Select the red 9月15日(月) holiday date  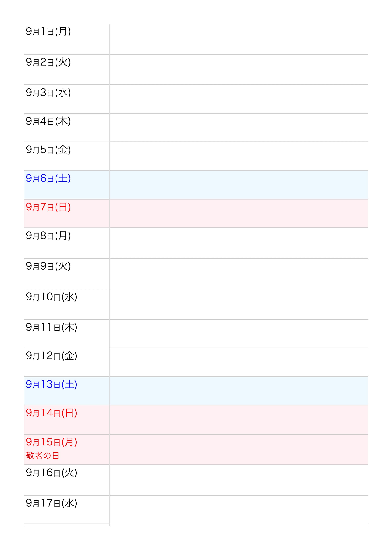(51, 442)
